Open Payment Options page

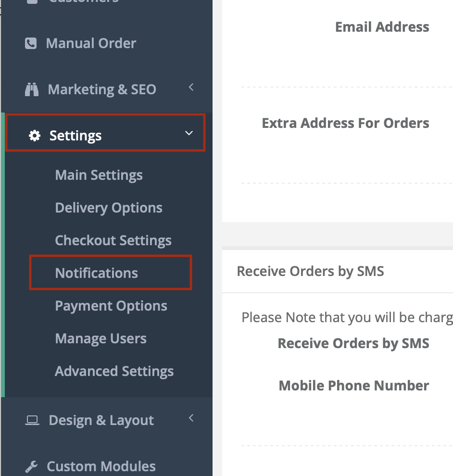coord(111,306)
